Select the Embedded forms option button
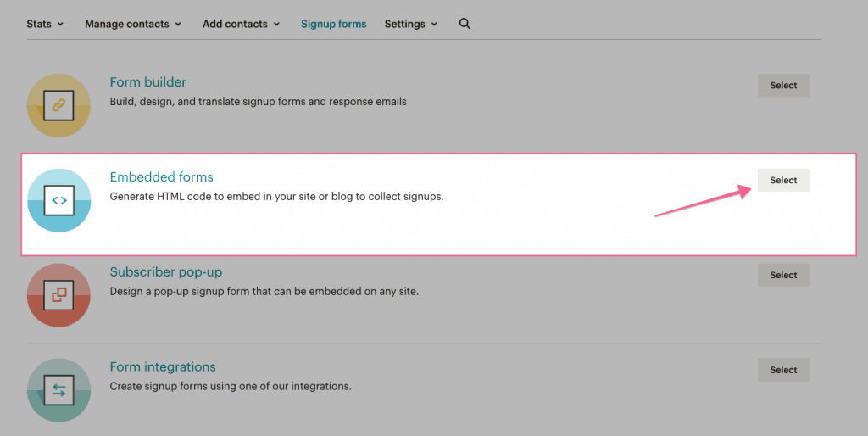Screen dimensions: 868x436 (783, 180)
